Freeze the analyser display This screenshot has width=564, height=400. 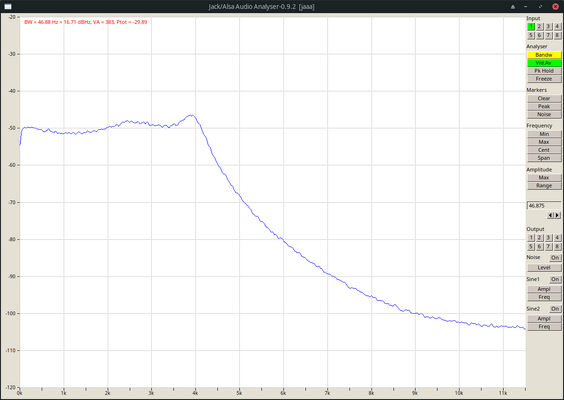coord(544,79)
